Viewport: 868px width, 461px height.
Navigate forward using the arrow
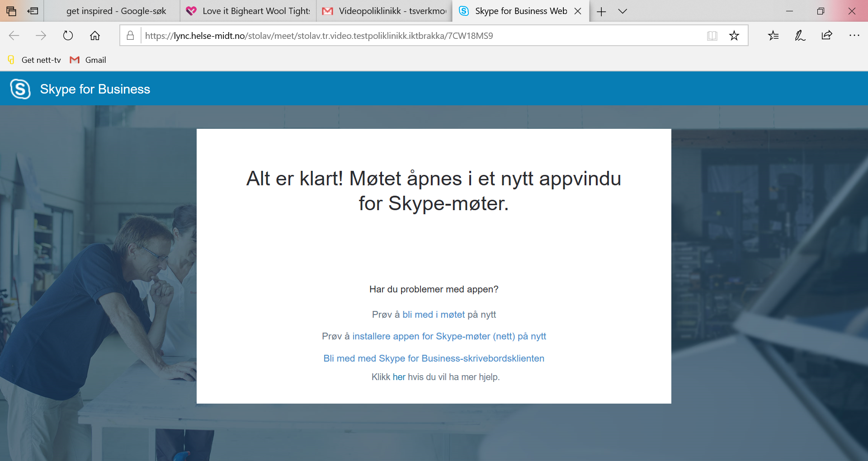[x=41, y=35]
